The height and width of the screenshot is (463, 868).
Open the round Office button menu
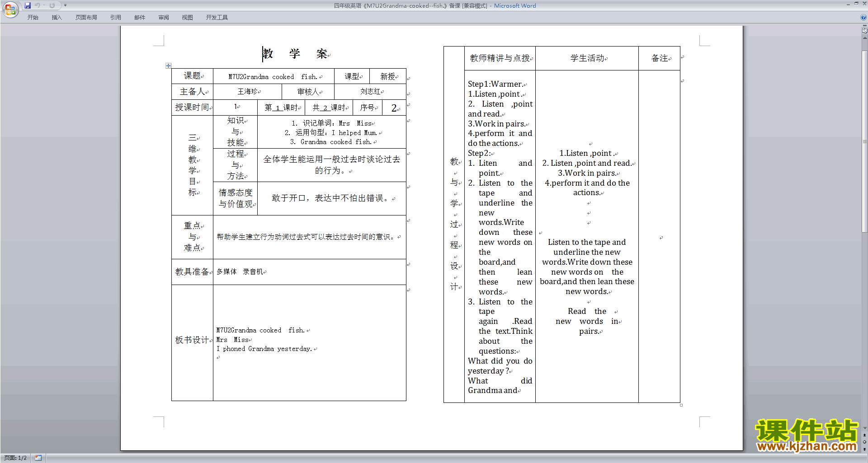click(x=10, y=9)
